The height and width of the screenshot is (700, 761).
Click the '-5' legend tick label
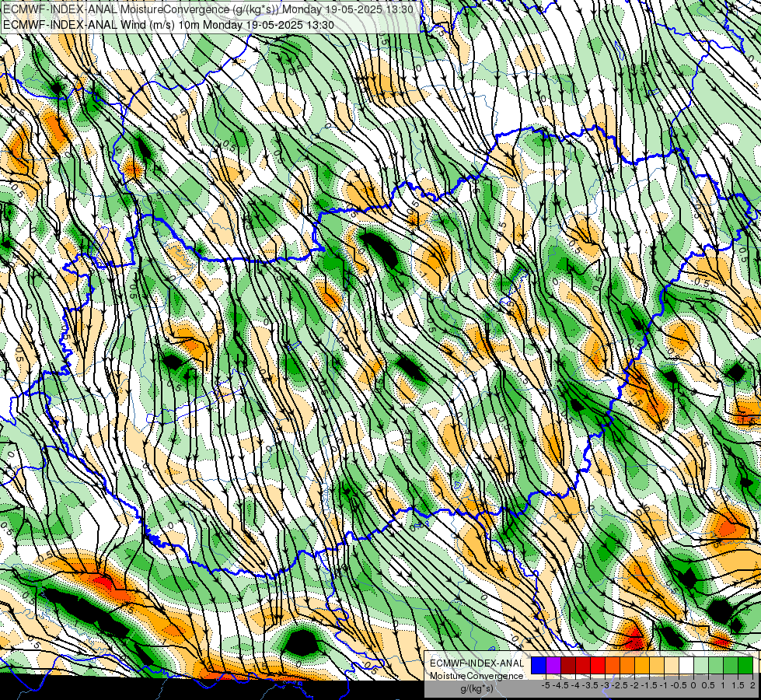(x=546, y=685)
